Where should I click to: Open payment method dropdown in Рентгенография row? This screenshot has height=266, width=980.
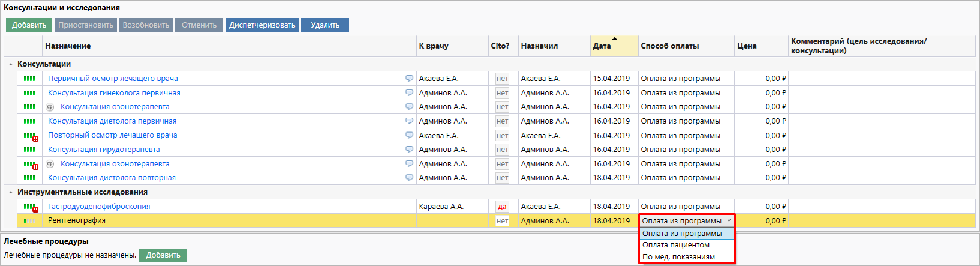[686, 221]
